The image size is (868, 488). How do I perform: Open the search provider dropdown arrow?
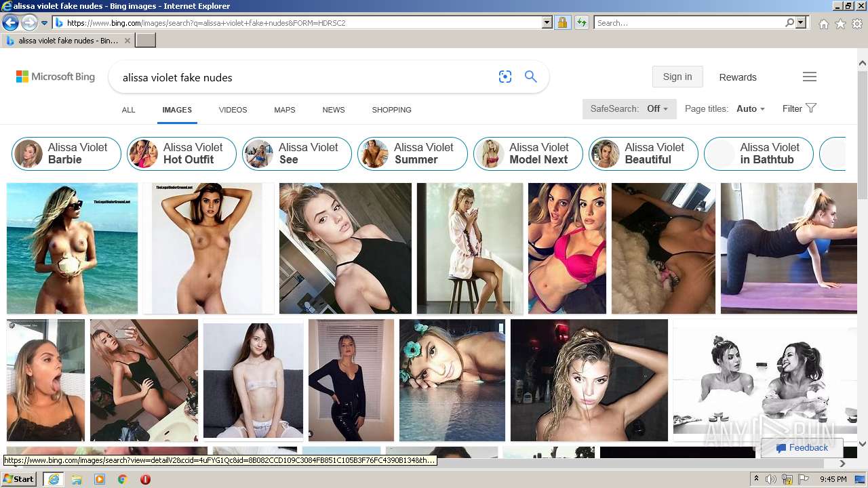pyautogui.click(x=801, y=23)
